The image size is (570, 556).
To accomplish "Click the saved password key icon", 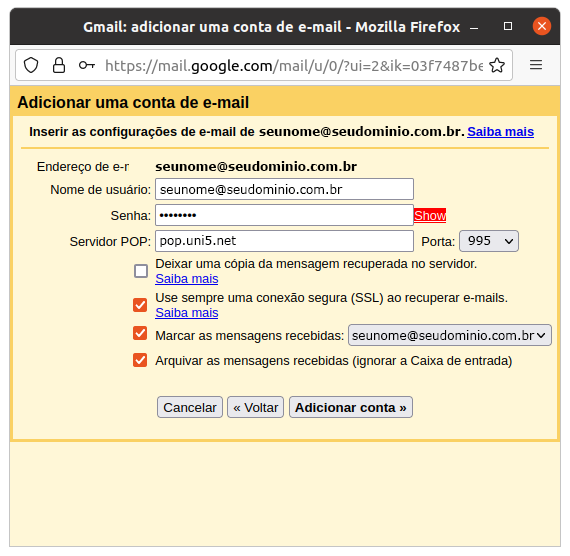I will [87, 65].
